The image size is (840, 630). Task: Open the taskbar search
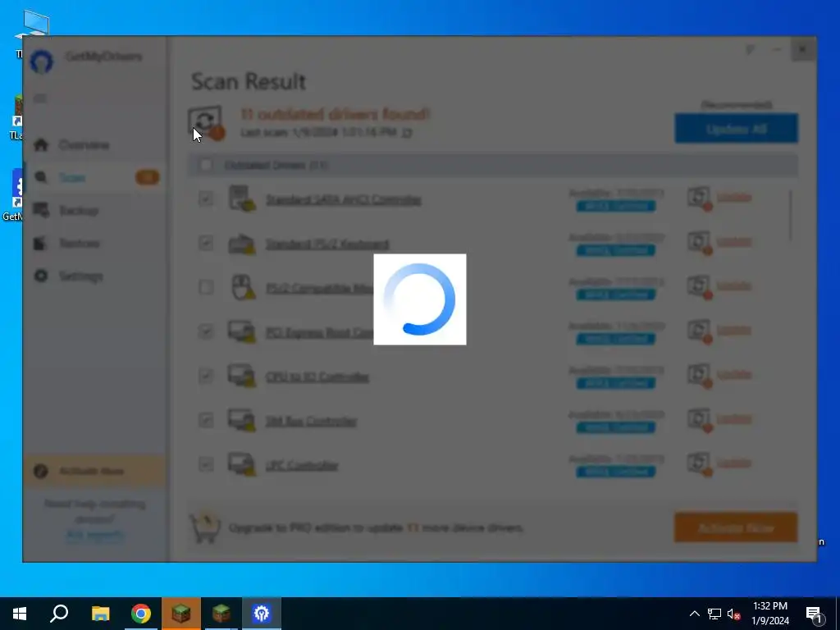59,614
